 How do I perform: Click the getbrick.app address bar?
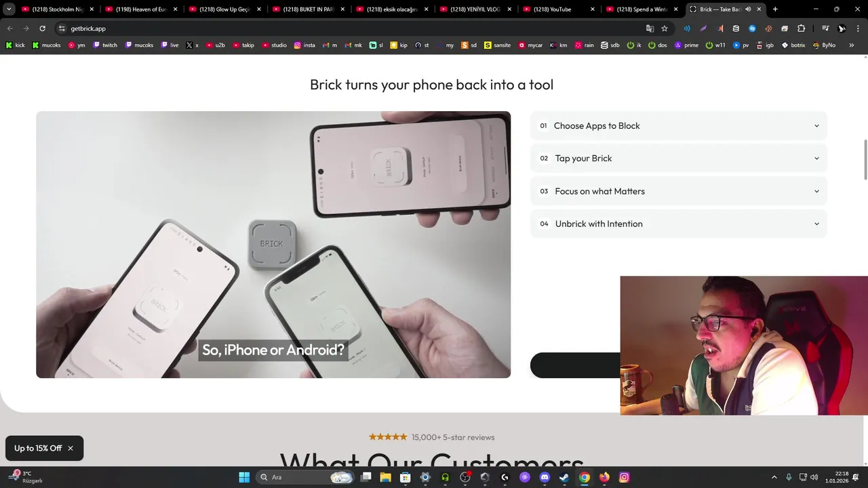click(x=353, y=28)
